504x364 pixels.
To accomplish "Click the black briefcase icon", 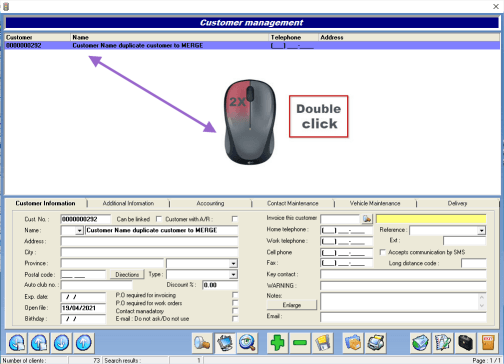I will [465, 343].
